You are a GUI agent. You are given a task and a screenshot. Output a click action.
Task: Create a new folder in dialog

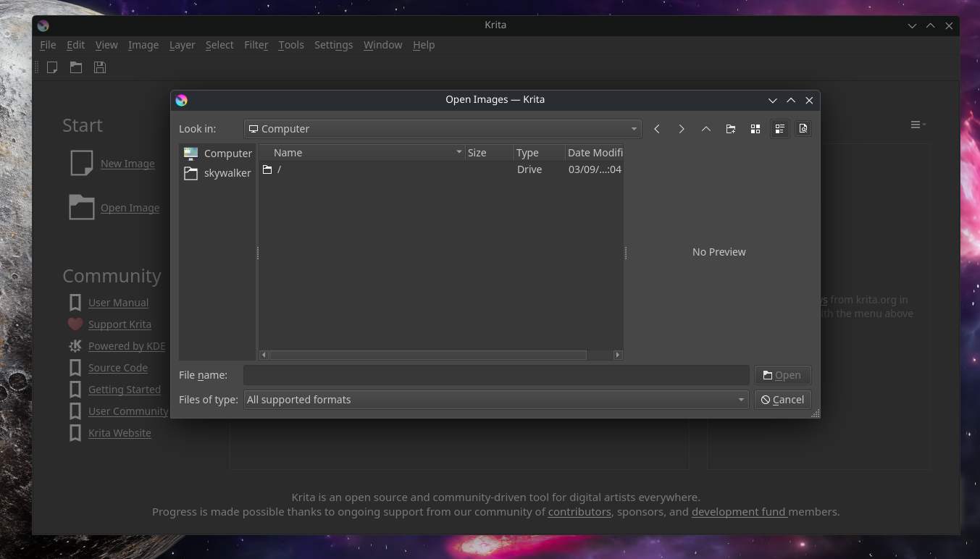[731, 129]
